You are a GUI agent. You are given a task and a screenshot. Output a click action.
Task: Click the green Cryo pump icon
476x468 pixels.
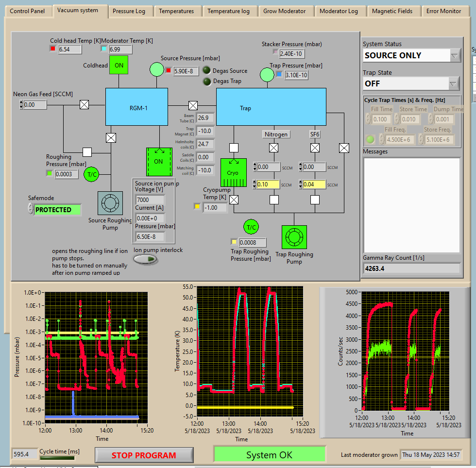coord(233,173)
